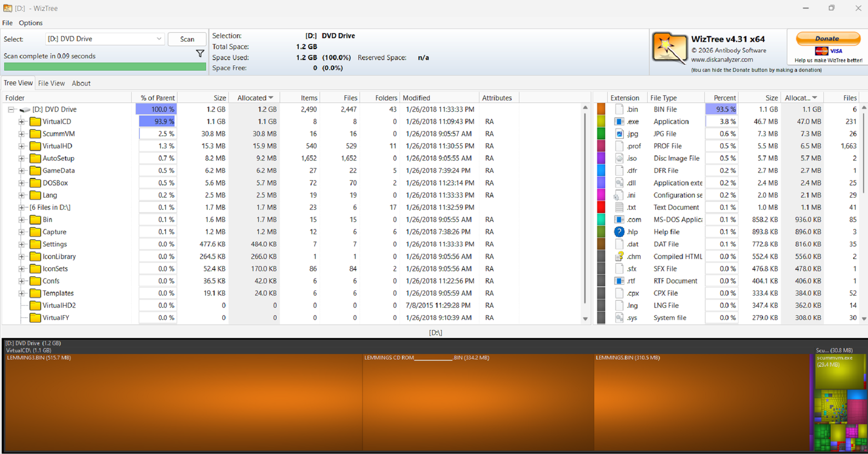Image resolution: width=868 pixels, height=454 pixels.
Task: Sort by Allocated column in folder tree
Action: tap(255, 98)
